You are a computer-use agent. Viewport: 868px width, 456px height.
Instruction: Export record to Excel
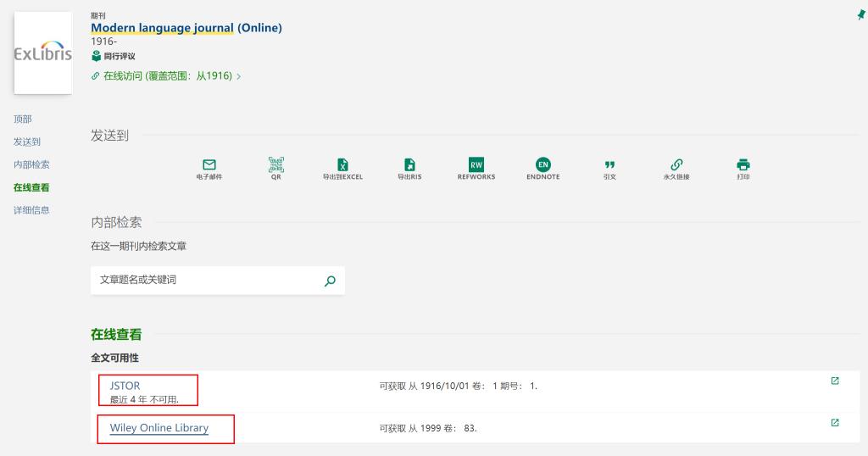point(342,165)
